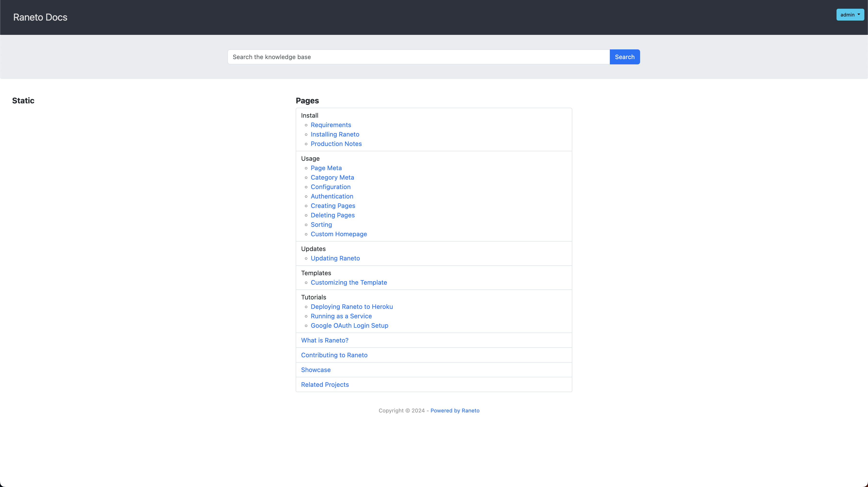Viewport: 868px width, 487px height.
Task: Open the Authentication page
Action: 332,196
